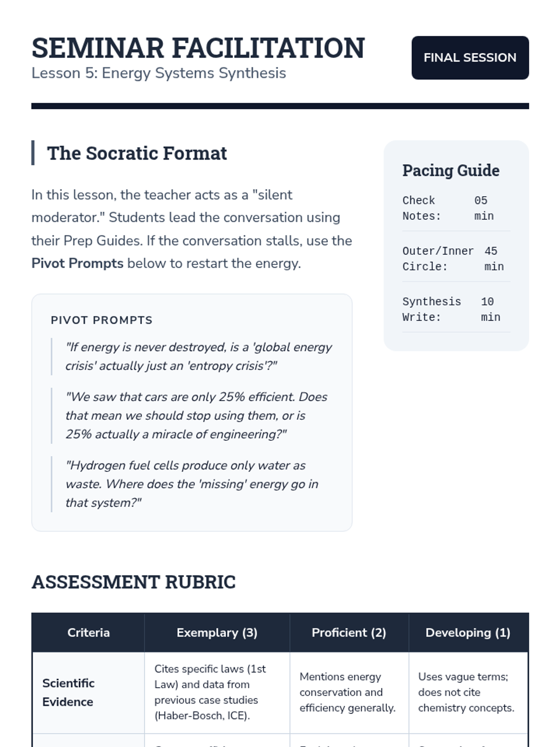The width and height of the screenshot is (560, 747).
Task: Click the Check Notes 05 min row
Action: point(455,208)
